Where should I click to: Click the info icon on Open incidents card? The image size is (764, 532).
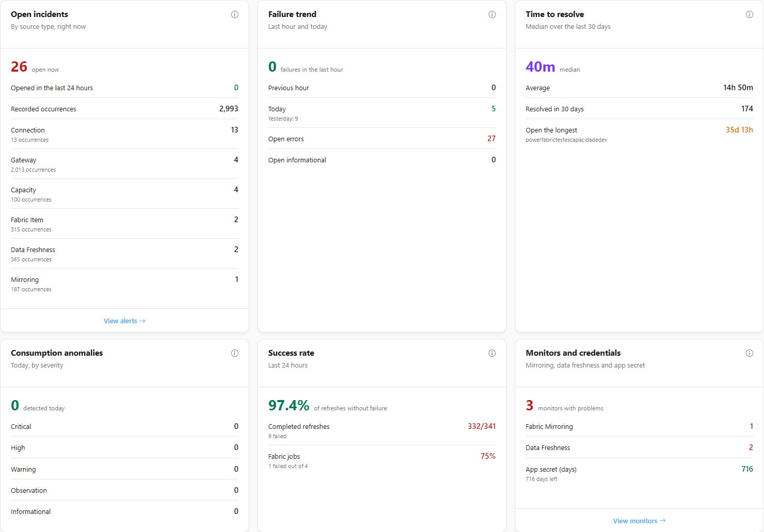(x=235, y=14)
